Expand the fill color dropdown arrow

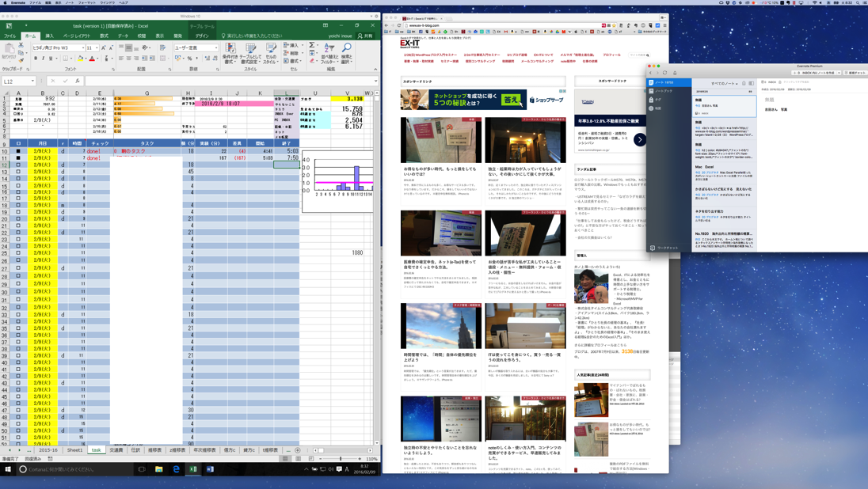click(x=86, y=58)
